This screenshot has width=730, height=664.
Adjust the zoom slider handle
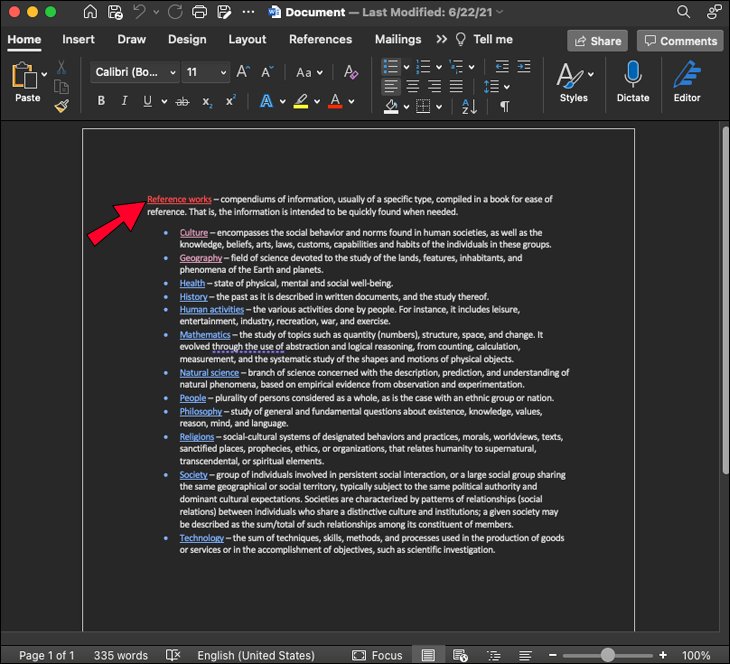[607, 655]
